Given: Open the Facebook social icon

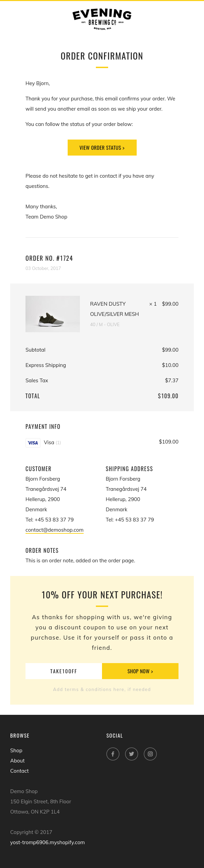Looking at the screenshot, I should tap(113, 754).
